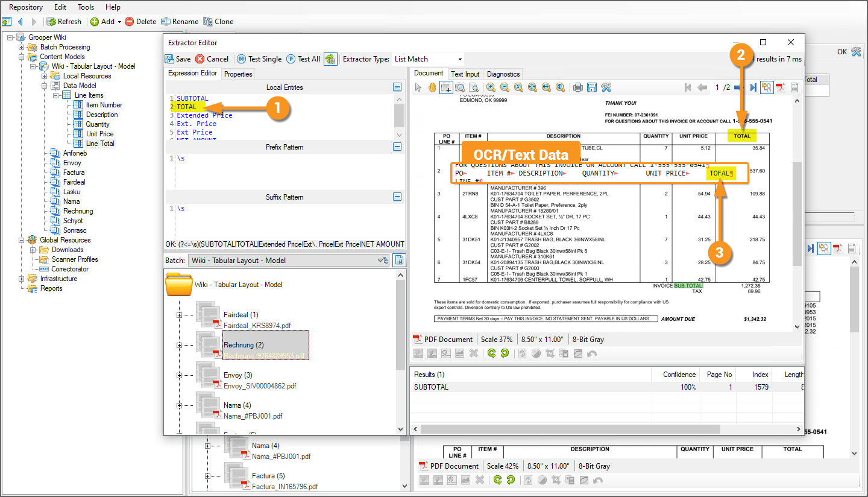This screenshot has height=497, width=868.
Task: Collapse the Local Entries section
Action: click(x=397, y=87)
